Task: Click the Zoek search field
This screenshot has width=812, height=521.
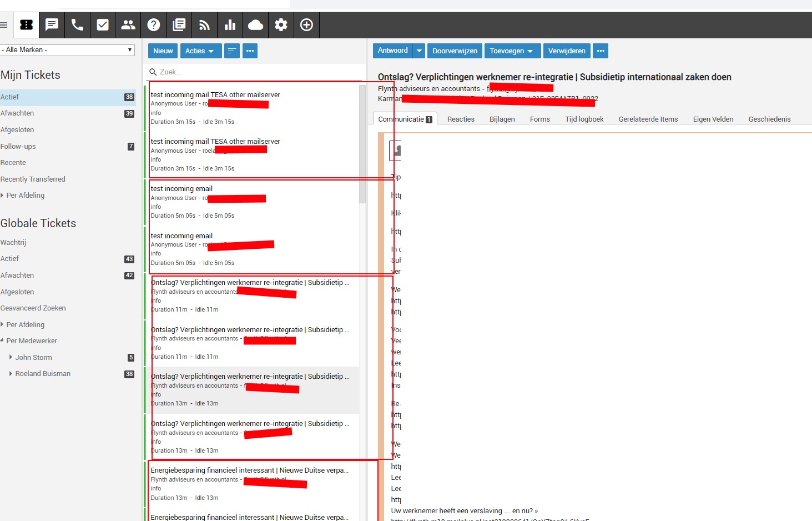Action: [255, 72]
